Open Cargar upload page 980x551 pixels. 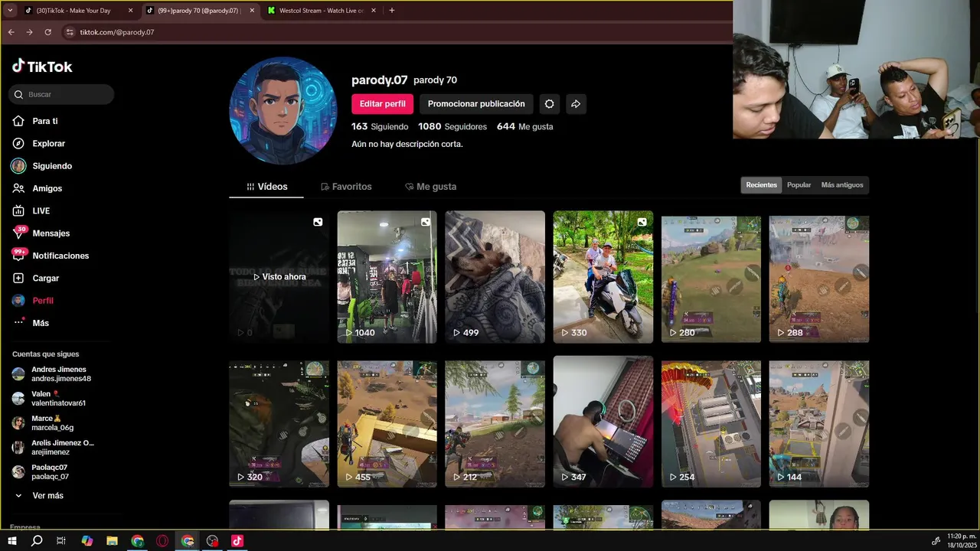pyautogui.click(x=36, y=278)
